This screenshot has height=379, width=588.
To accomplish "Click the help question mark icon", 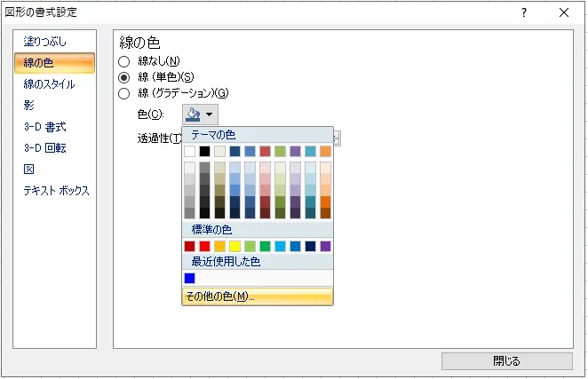I will 524,12.
